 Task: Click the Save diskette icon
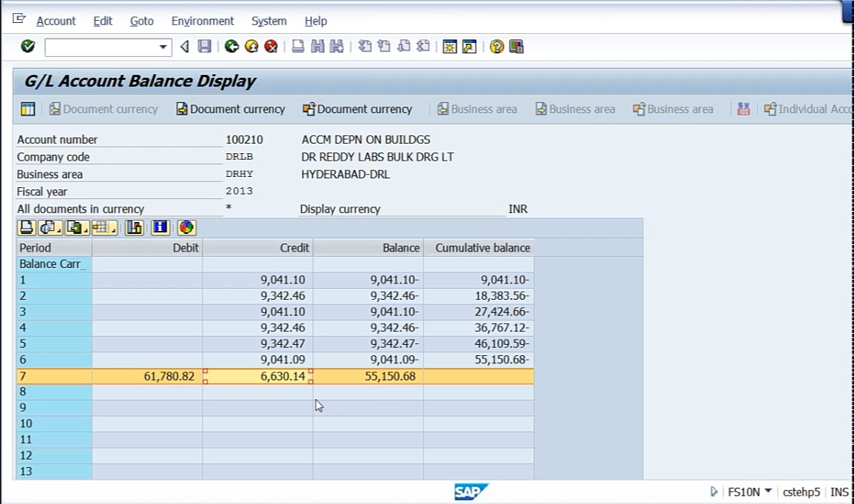tap(204, 47)
